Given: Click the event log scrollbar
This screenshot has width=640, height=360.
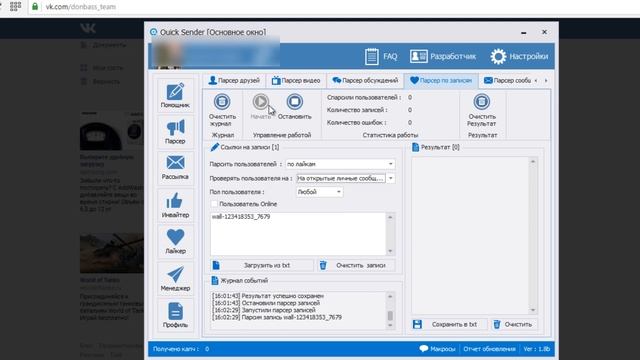Looking at the screenshot, I should [390, 311].
